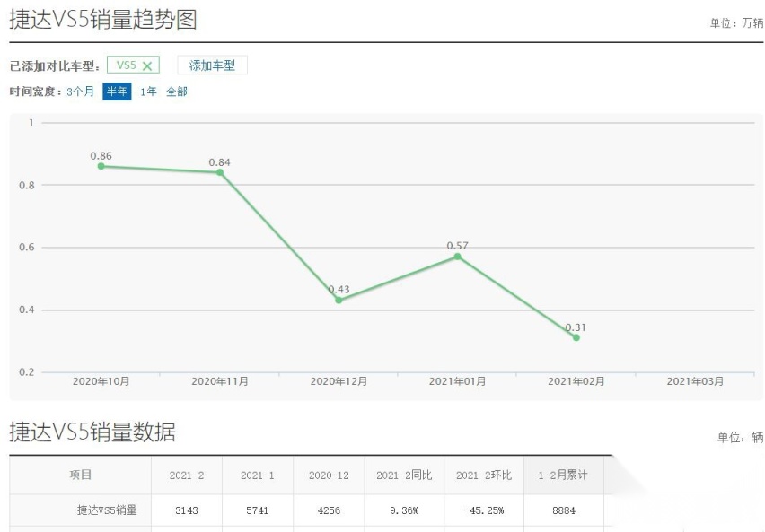Click the 0.86 data point for 2020年10月

pyautogui.click(x=101, y=166)
